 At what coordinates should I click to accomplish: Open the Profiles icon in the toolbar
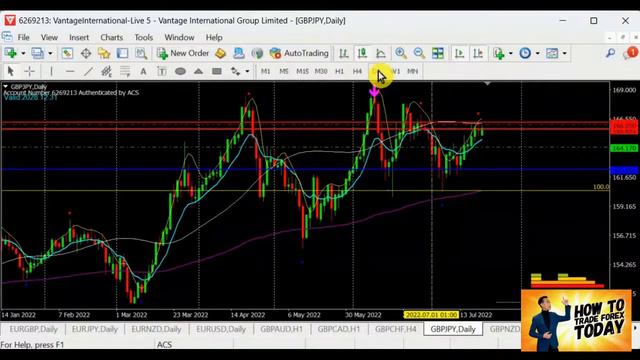pyautogui.click(x=38, y=53)
